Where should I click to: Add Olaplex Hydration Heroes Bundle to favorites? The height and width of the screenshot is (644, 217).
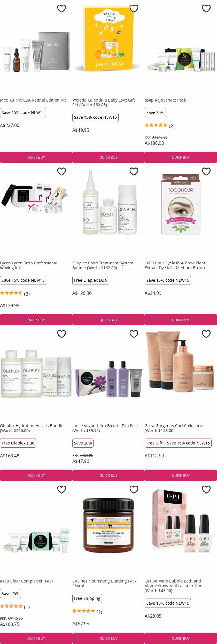[x=62, y=334]
